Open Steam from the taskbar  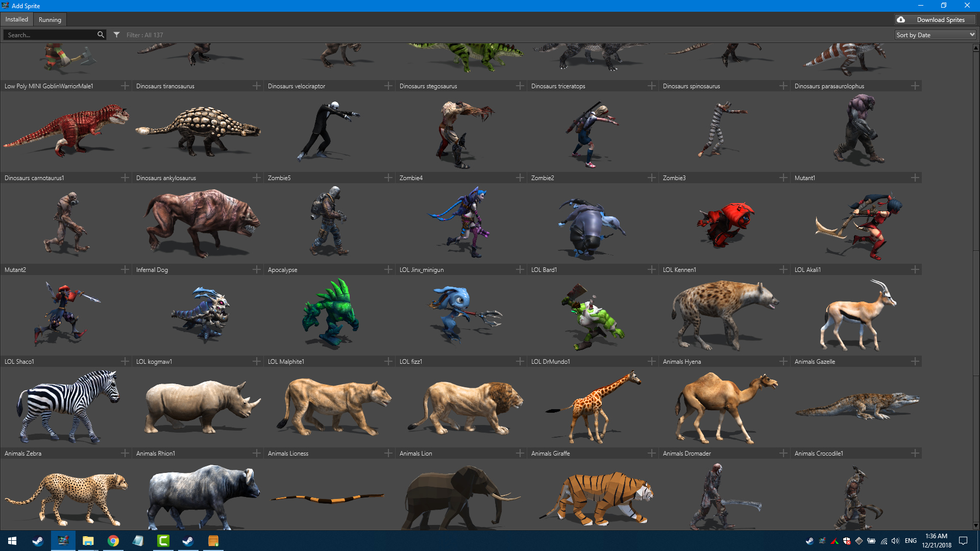[x=38, y=541]
